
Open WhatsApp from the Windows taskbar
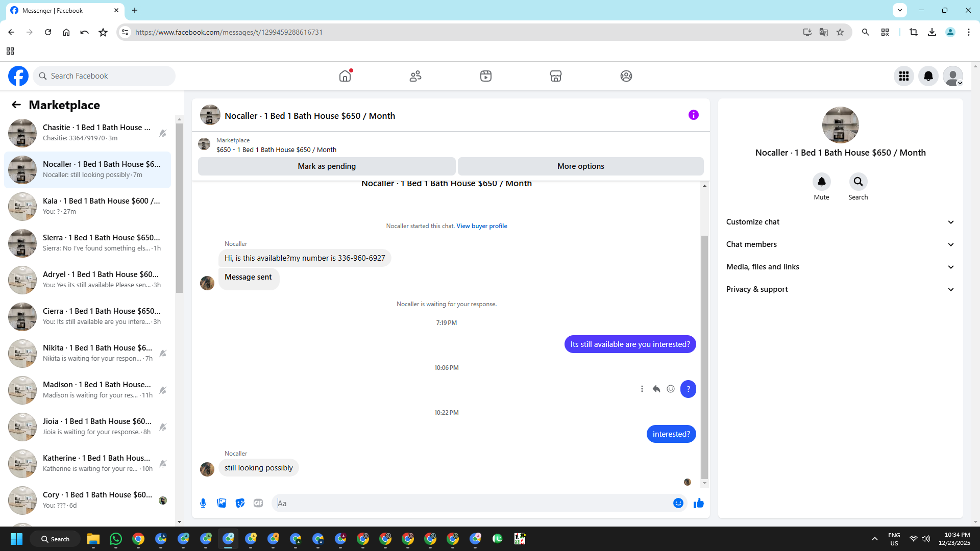point(116,539)
